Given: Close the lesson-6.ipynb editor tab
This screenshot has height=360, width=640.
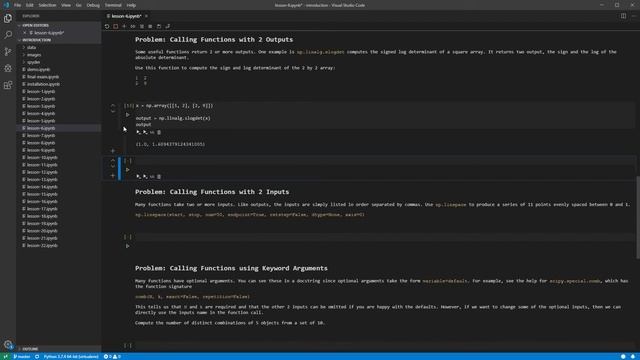Looking at the screenshot, I should pyautogui.click(x=146, y=16).
